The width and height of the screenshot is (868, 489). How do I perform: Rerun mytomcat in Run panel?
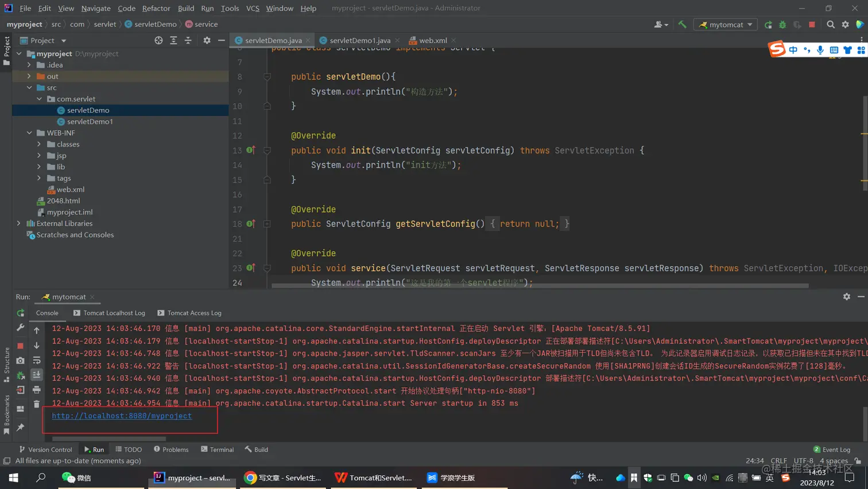tap(21, 313)
